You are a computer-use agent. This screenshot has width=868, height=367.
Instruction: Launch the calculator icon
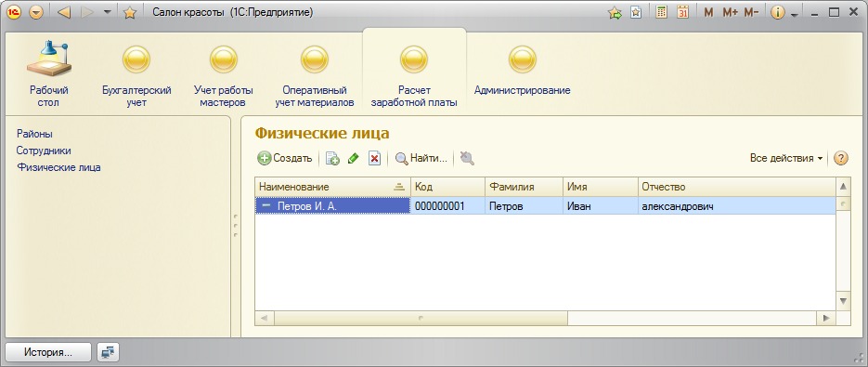click(661, 12)
